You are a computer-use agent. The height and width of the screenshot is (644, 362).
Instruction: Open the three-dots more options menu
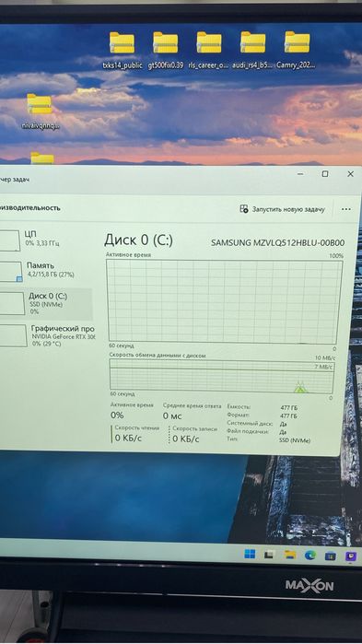click(x=346, y=209)
